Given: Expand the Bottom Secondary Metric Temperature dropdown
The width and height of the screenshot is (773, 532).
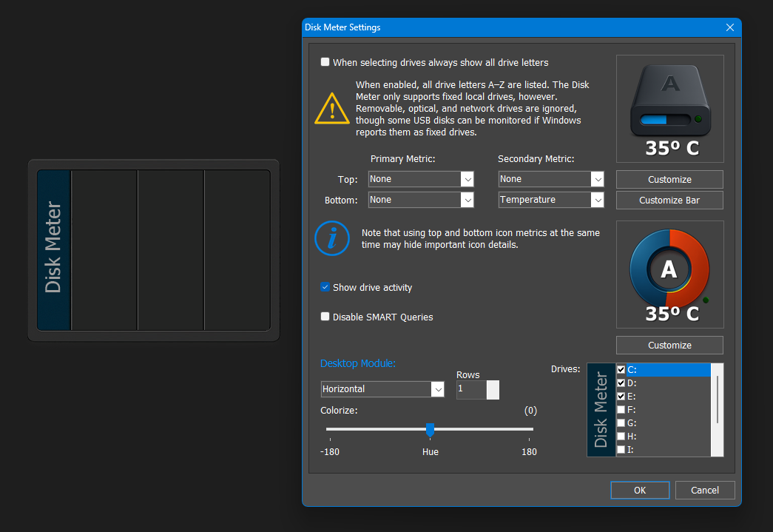Looking at the screenshot, I should (597, 200).
